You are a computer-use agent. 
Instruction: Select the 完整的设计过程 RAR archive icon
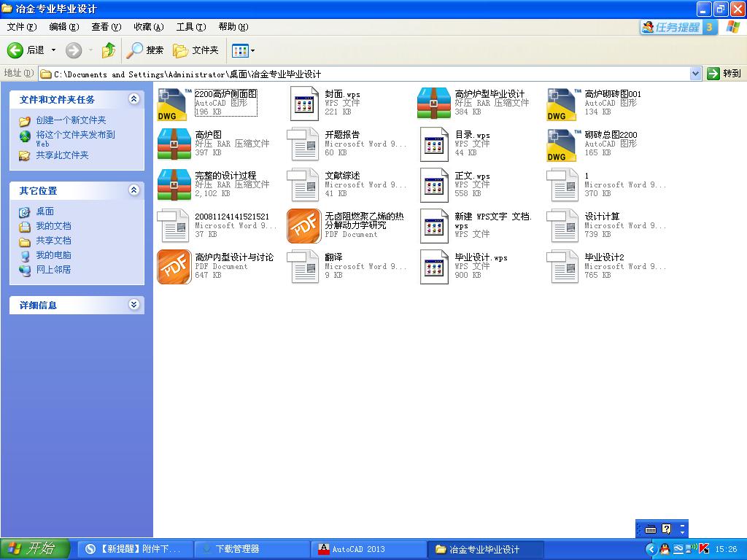(x=174, y=185)
